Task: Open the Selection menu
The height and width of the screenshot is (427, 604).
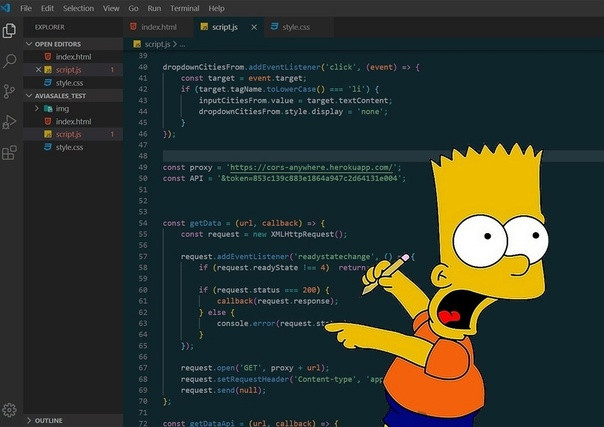Action: tap(78, 8)
